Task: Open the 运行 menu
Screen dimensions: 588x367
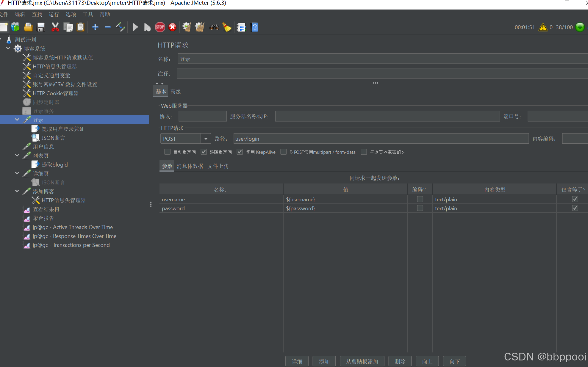Action: (x=54, y=14)
